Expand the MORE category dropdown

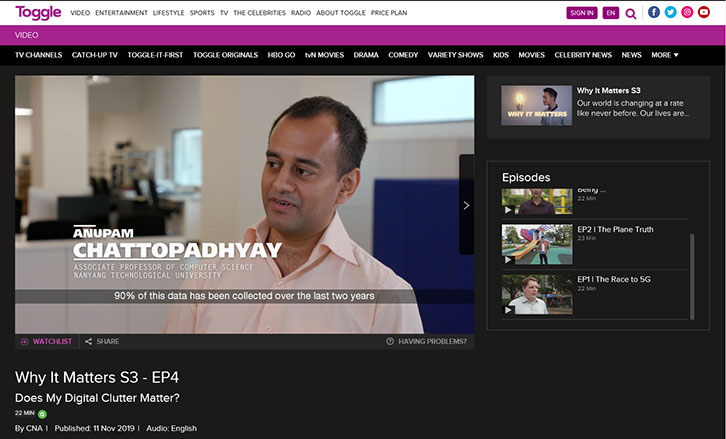[x=664, y=55]
